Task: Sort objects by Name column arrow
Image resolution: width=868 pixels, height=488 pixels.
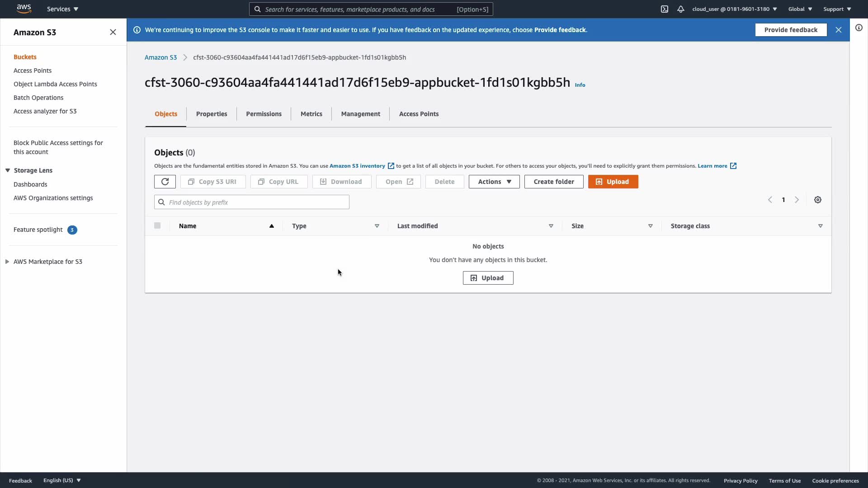Action: click(271, 226)
